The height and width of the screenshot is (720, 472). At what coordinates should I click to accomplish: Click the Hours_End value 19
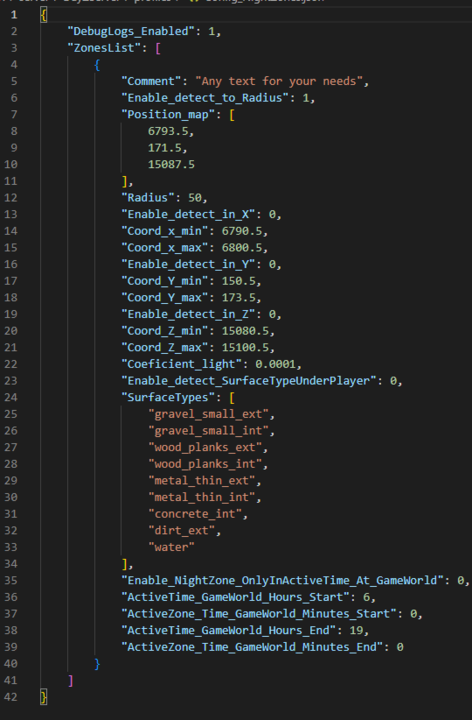coord(356,630)
